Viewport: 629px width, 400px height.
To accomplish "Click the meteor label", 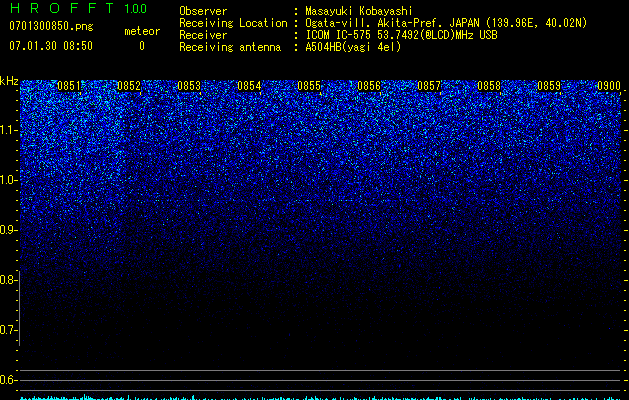I will tap(142, 31).
